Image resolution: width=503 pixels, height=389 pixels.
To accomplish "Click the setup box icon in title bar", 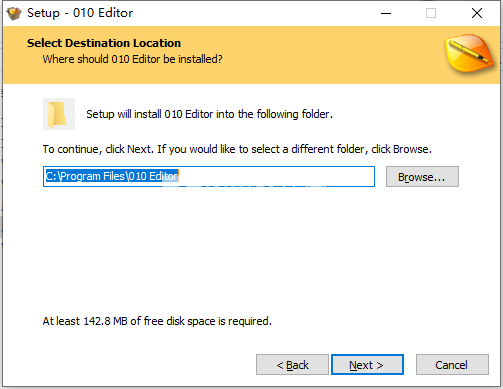I will [x=14, y=13].
